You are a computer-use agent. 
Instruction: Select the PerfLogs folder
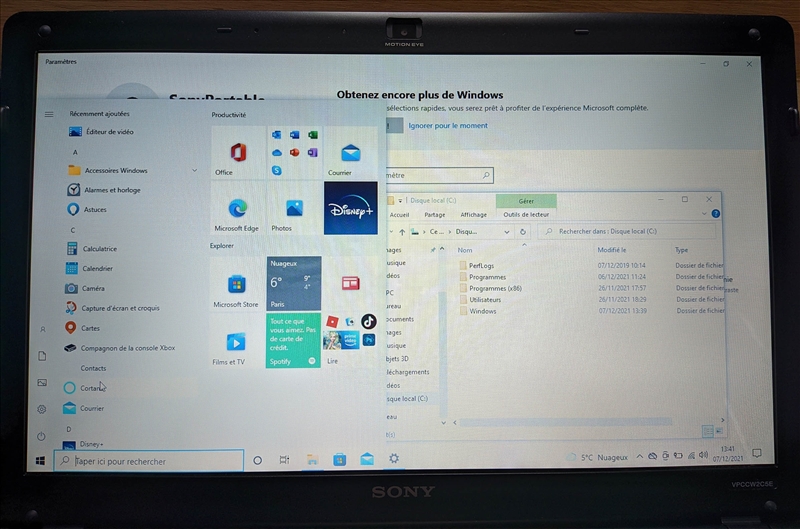pos(477,266)
